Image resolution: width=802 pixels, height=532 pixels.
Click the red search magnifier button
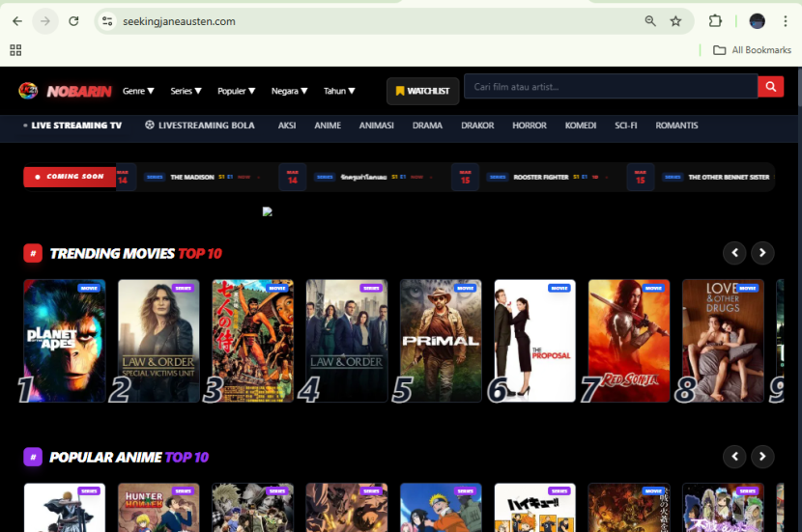[x=770, y=88]
